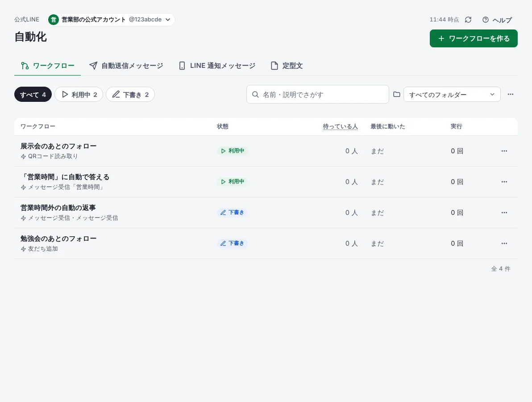
Task: Click the folder icon beside the folder selector
Action: [397, 94]
